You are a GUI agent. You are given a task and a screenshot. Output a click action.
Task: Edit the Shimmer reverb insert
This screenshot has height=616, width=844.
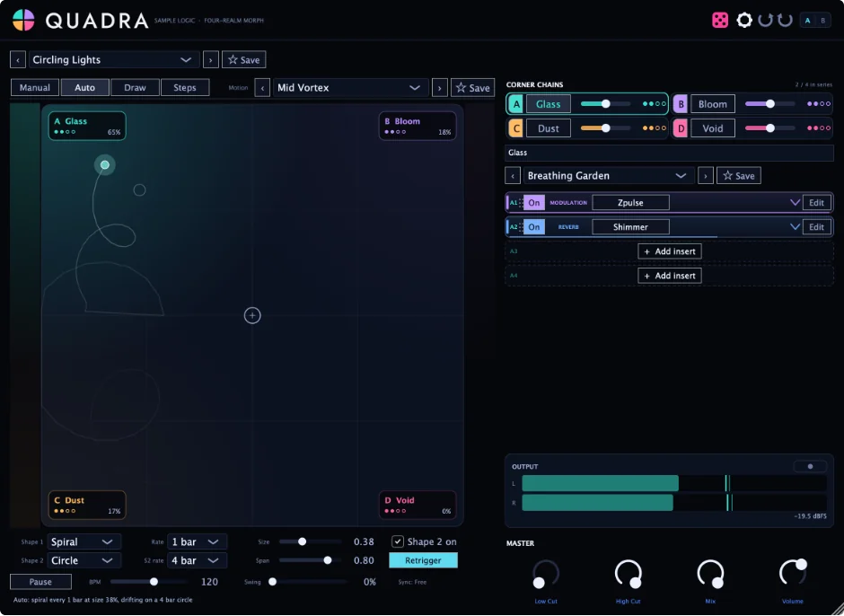(816, 226)
